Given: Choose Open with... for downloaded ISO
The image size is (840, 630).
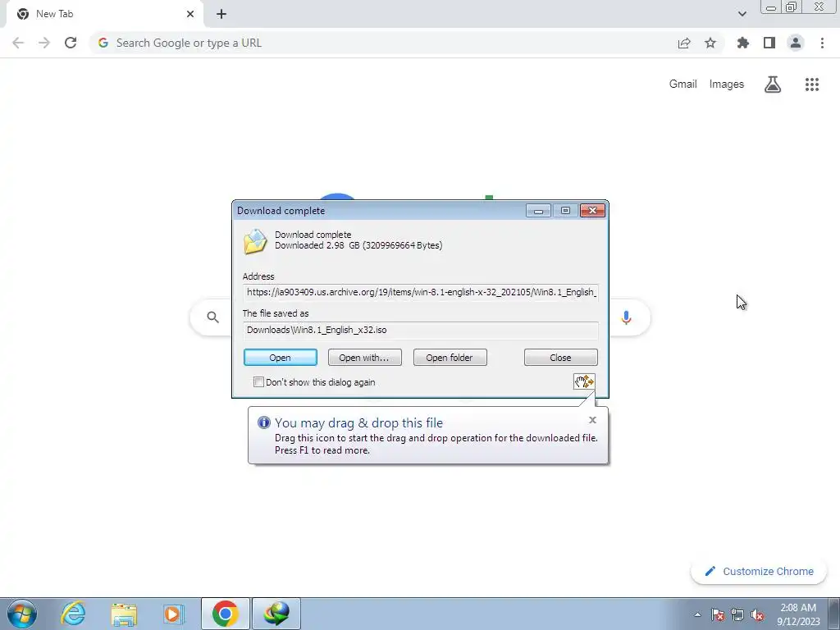Looking at the screenshot, I should (x=364, y=358).
